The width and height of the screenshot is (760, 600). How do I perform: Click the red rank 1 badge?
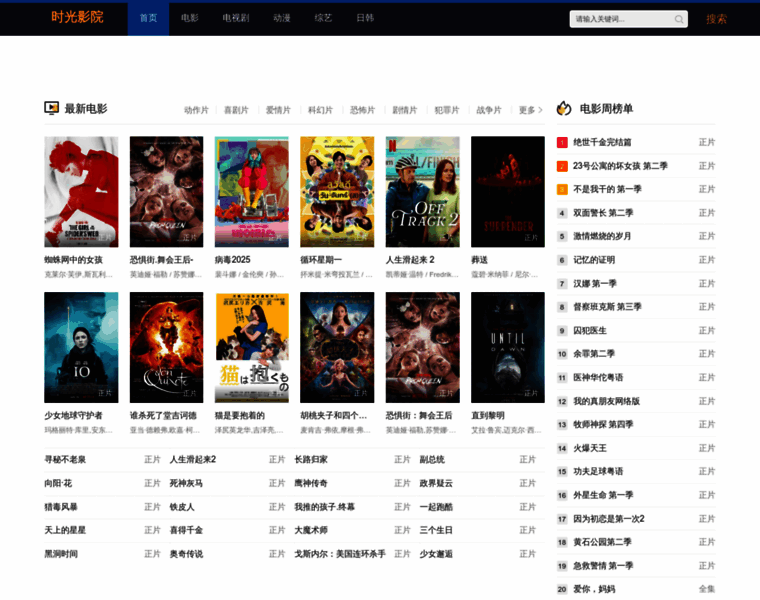[562, 142]
